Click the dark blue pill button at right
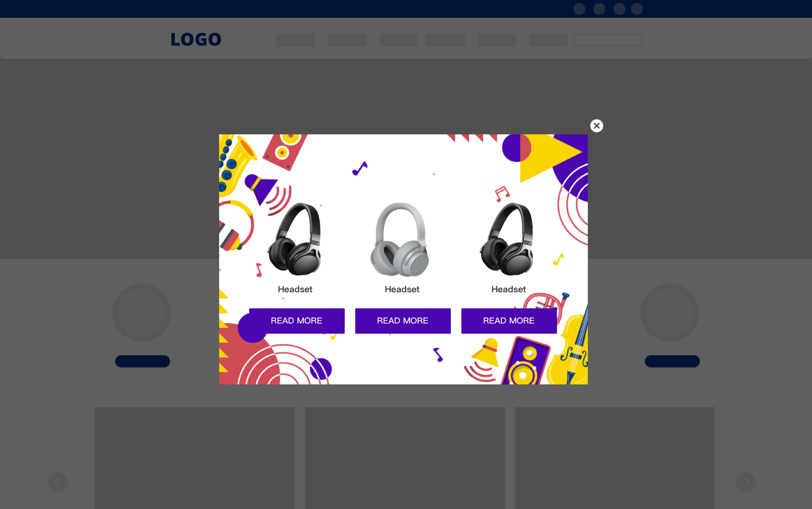The height and width of the screenshot is (509, 812). click(672, 361)
